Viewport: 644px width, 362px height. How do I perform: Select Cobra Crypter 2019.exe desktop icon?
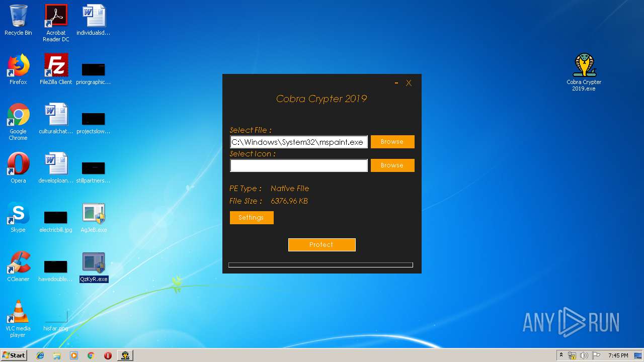pyautogui.click(x=584, y=72)
